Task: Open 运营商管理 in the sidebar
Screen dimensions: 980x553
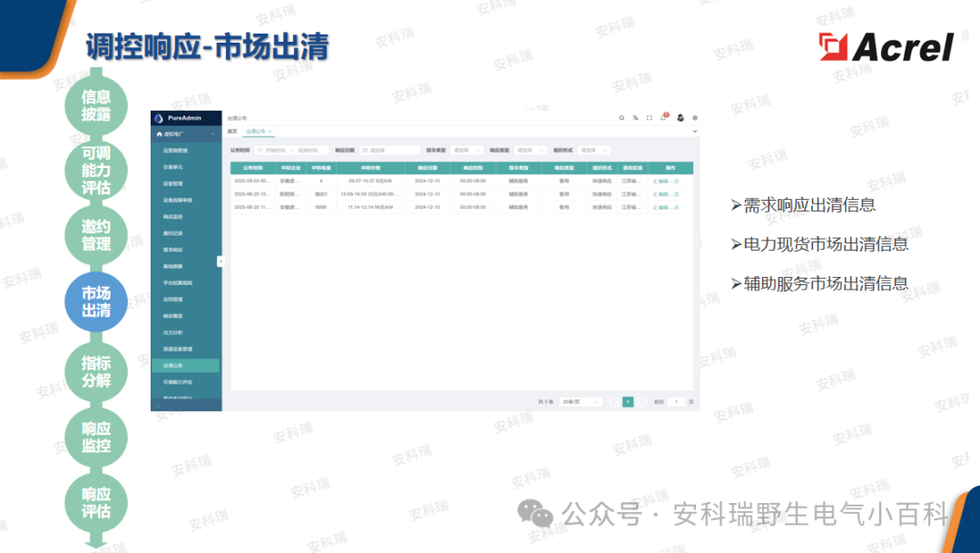Action: 176,151
